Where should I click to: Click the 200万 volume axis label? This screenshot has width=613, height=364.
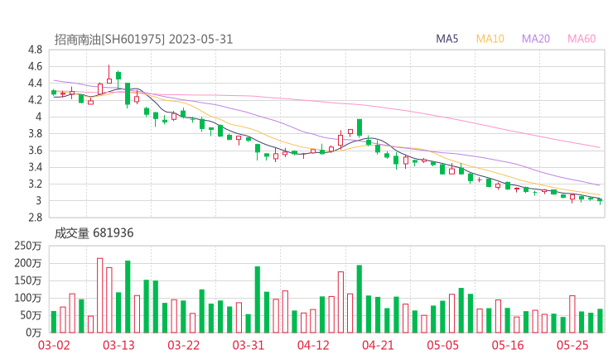[x=27, y=263]
